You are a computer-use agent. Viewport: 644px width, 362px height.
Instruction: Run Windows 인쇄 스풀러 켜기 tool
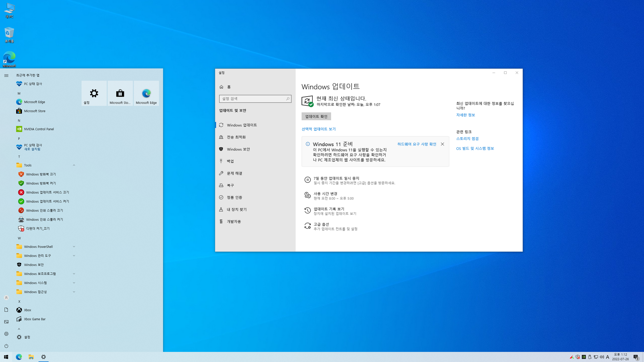tap(45, 219)
